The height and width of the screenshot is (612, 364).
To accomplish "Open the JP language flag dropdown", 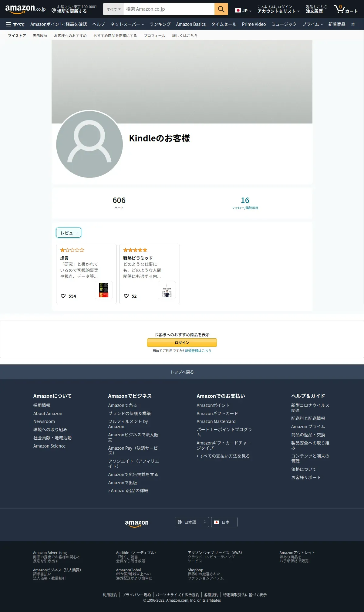I will coord(243,11).
